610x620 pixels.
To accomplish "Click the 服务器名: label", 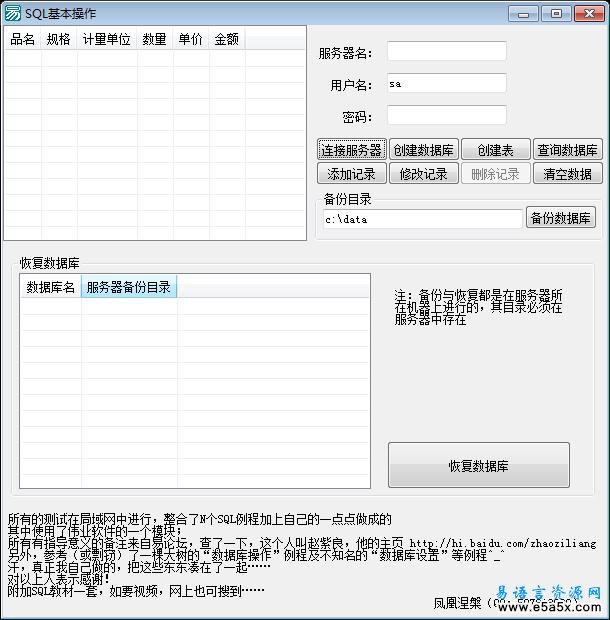I will tap(346, 53).
